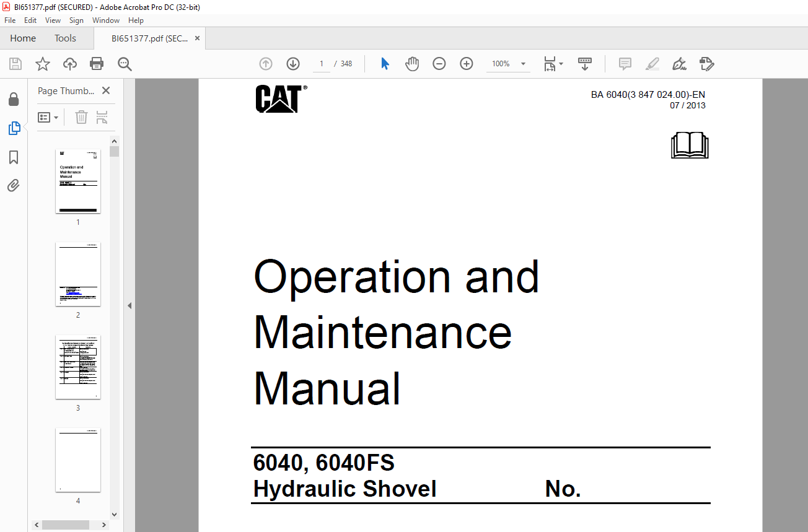Open the File menu
The image size is (808, 532).
pos(10,20)
